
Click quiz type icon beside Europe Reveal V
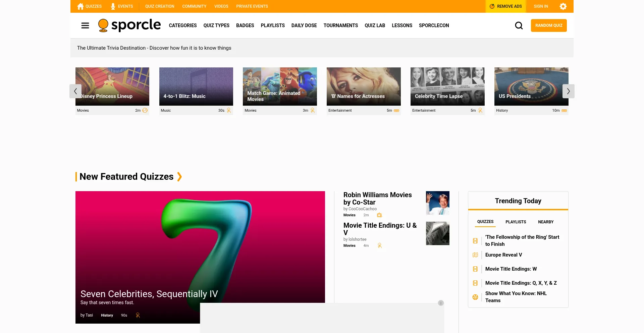point(475,255)
